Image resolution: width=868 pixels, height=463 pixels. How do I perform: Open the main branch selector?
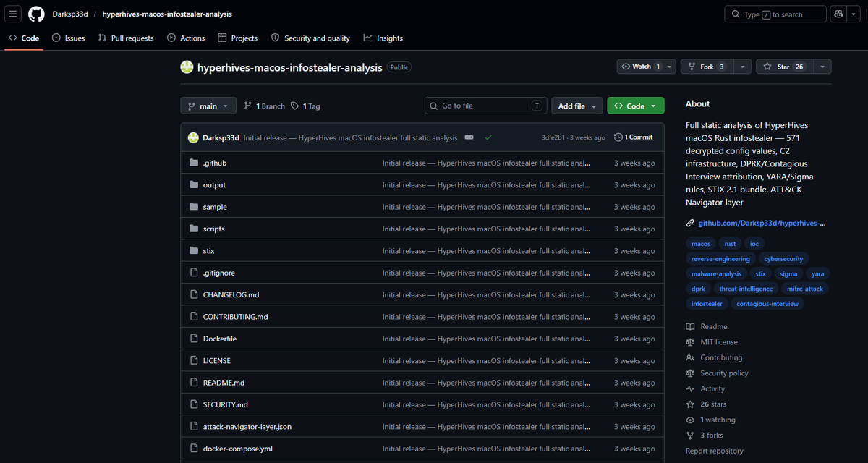pos(208,106)
